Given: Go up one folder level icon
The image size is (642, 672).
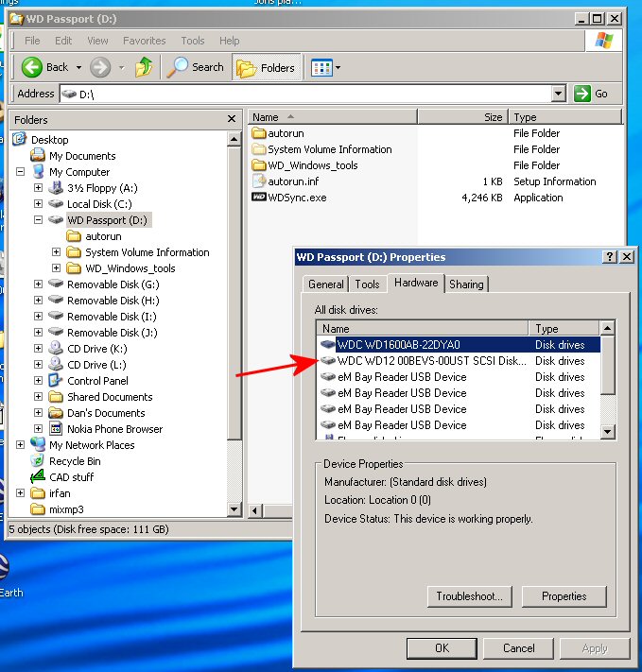Looking at the screenshot, I should [144, 67].
